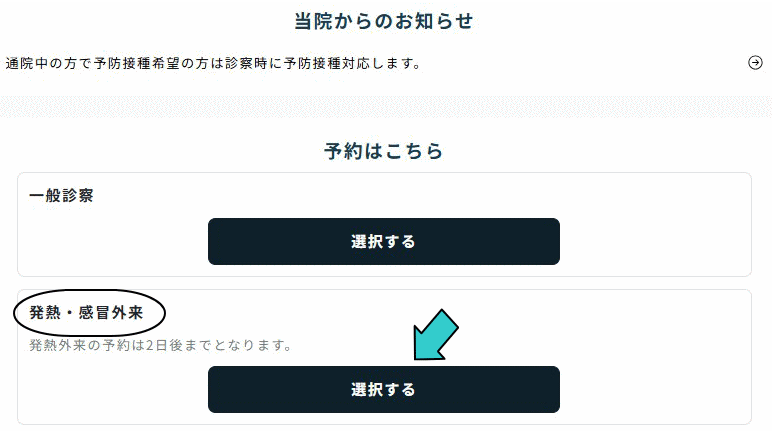The image size is (773, 431).
Task: Click the circled arrow icon beside the notice
Action: point(755,63)
